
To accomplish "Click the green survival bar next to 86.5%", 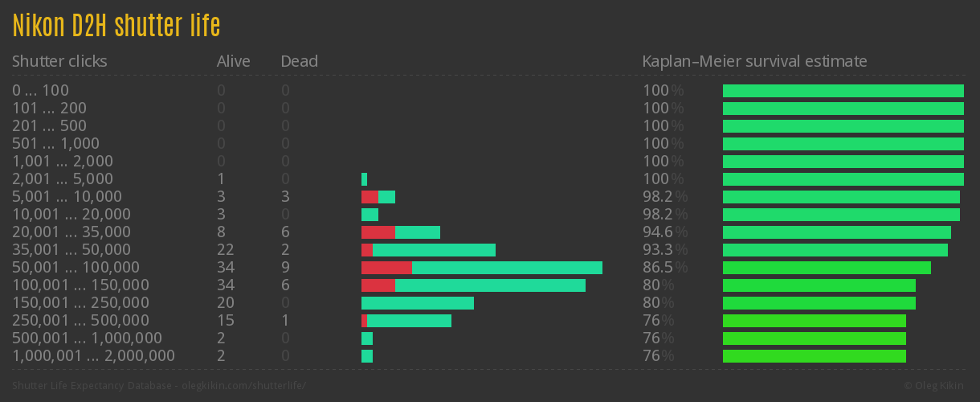I will click(x=827, y=268).
